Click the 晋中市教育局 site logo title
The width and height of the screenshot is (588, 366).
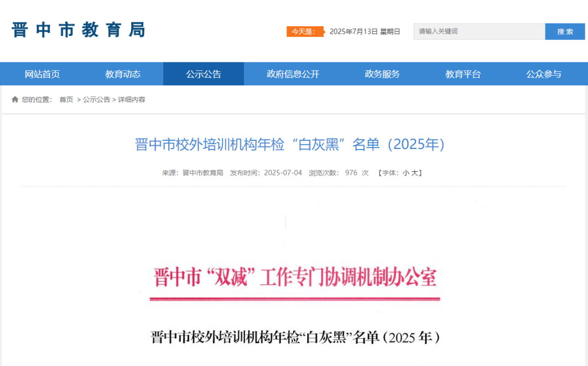point(78,30)
